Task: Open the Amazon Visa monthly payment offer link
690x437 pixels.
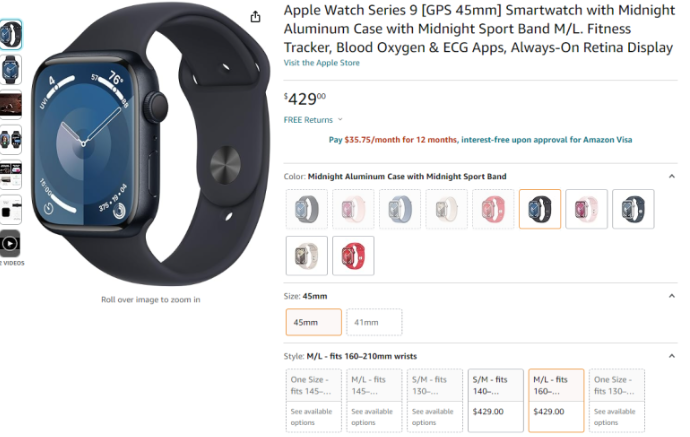Action: 480,140
